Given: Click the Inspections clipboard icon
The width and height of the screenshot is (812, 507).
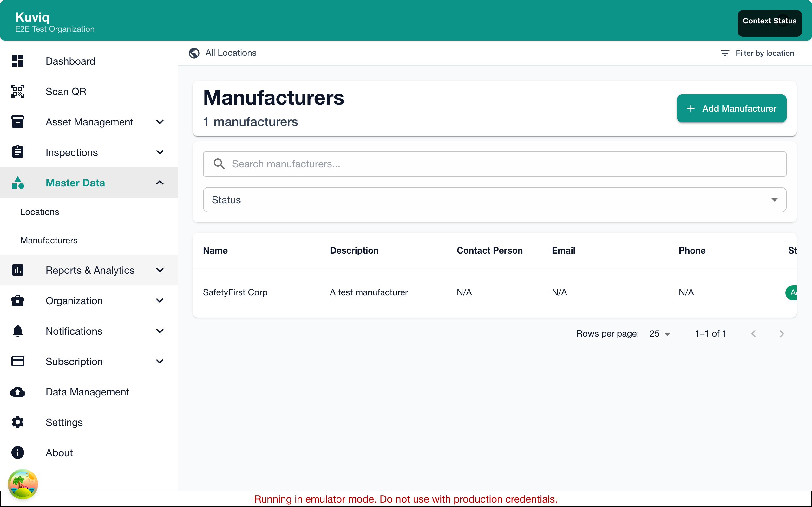Looking at the screenshot, I should pyautogui.click(x=17, y=152).
